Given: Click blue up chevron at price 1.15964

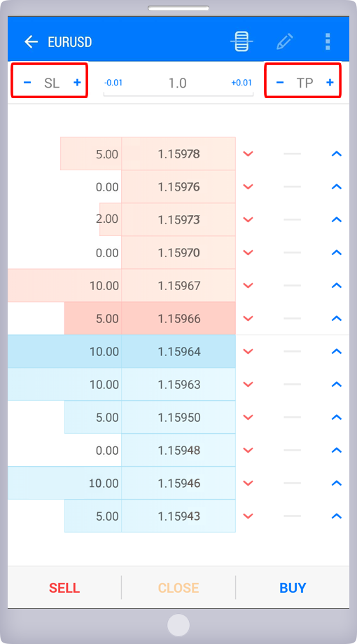Looking at the screenshot, I should (337, 351).
